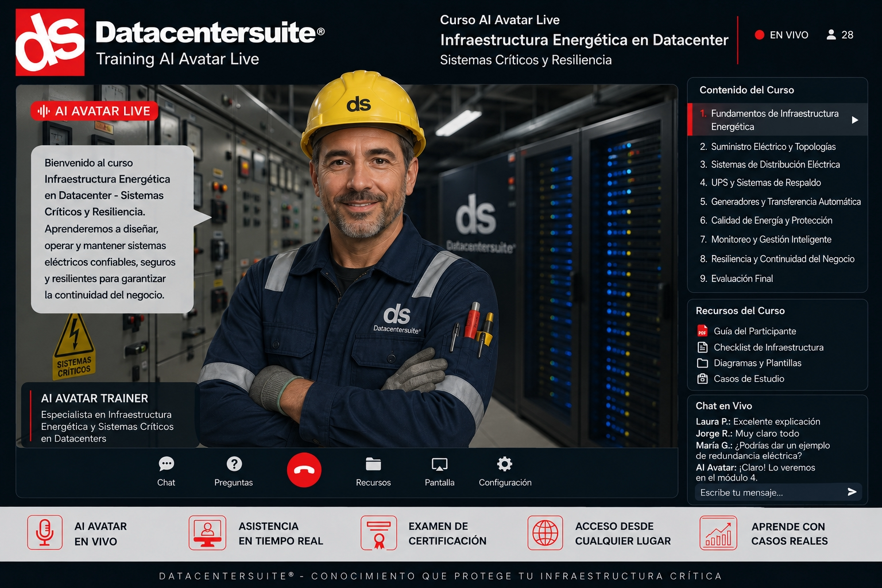Viewport: 882px width, 588px height.
Task: Click the participants count person icon
Action: pyautogui.click(x=831, y=34)
